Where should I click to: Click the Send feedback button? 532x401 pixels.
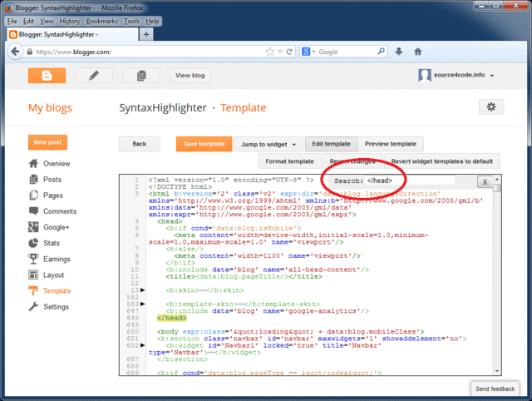(x=495, y=389)
